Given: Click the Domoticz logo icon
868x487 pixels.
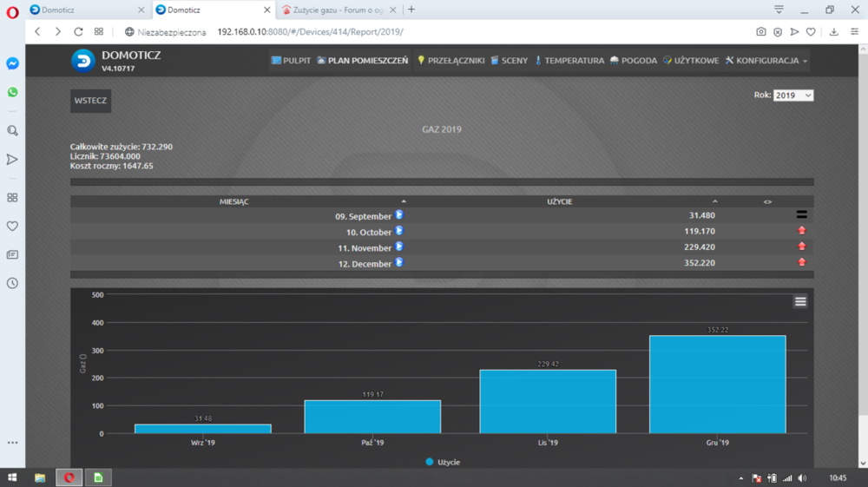Looking at the screenshot, I should click(83, 61).
